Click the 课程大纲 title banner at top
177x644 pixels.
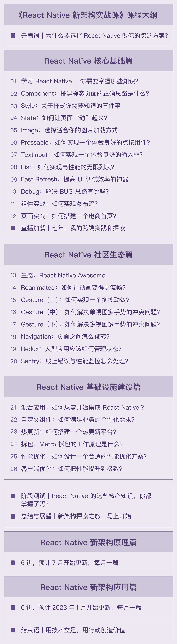pos(88,15)
